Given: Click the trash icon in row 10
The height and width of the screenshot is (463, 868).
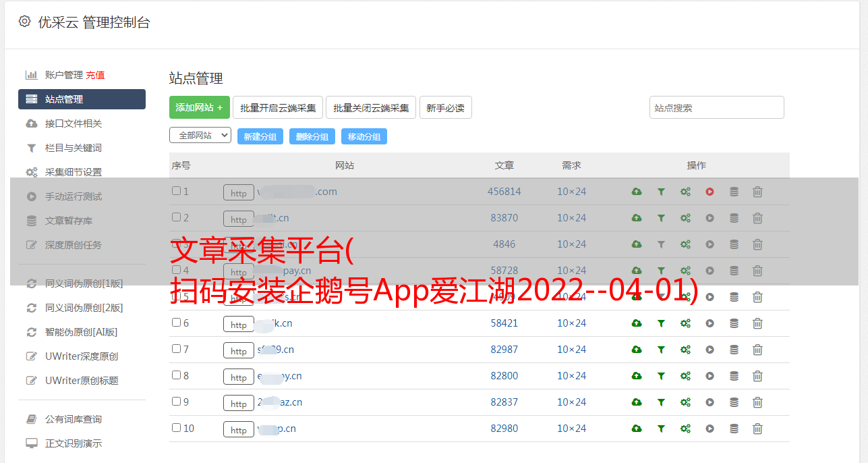Looking at the screenshot, I should 757,429.
